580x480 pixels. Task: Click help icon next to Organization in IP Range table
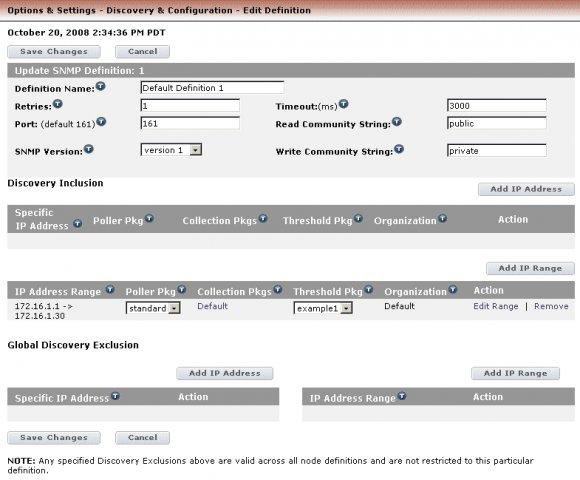pyautogui.click(x=453, y=289)
